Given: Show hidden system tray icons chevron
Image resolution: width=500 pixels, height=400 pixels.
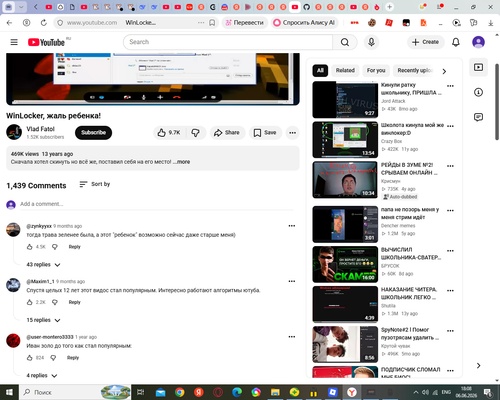Looking at the screenshot, I should 416,392.
